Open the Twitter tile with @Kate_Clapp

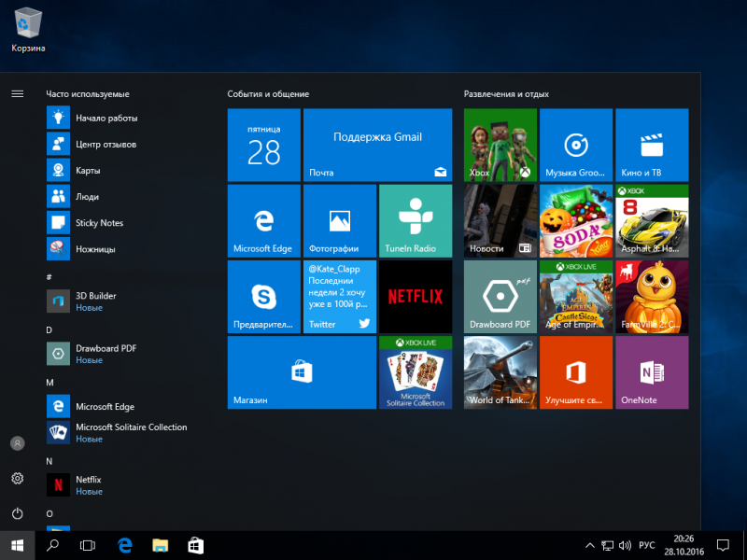pyautogui.click(x=340, y=297)
